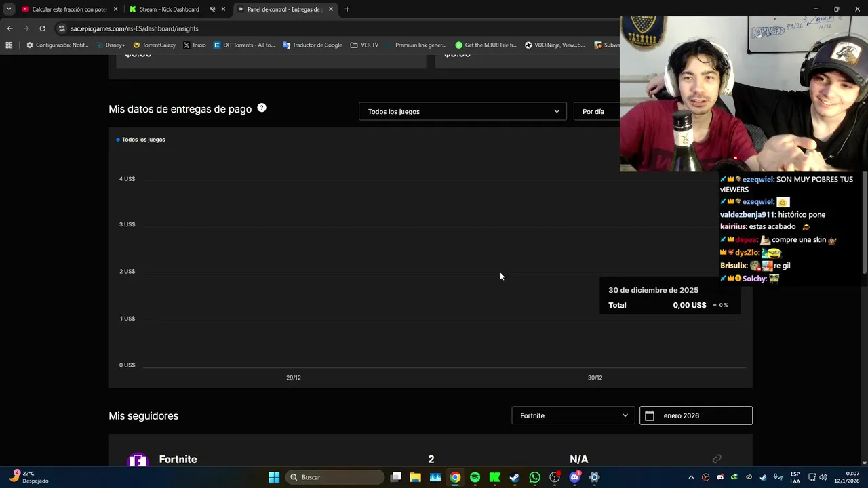This screenshot has height=488, width=868.
Task: Click the Discord tray icon
Action: point(720,477)
